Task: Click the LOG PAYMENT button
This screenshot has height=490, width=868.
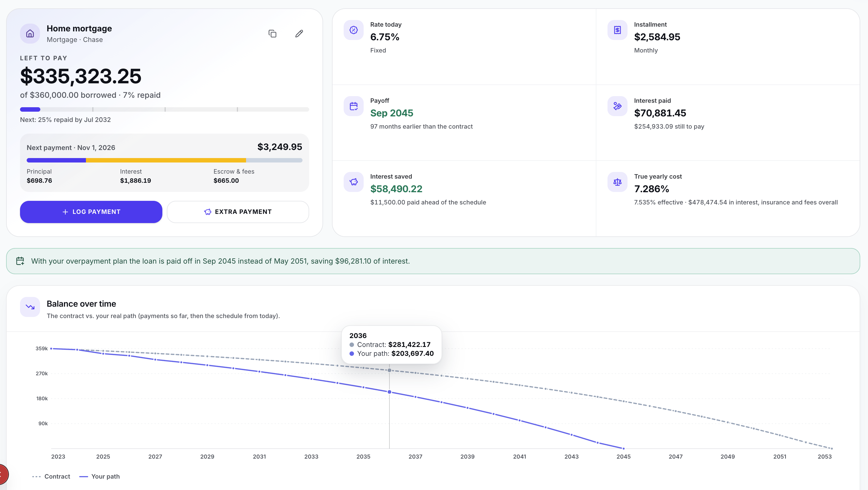Action: 91,212
